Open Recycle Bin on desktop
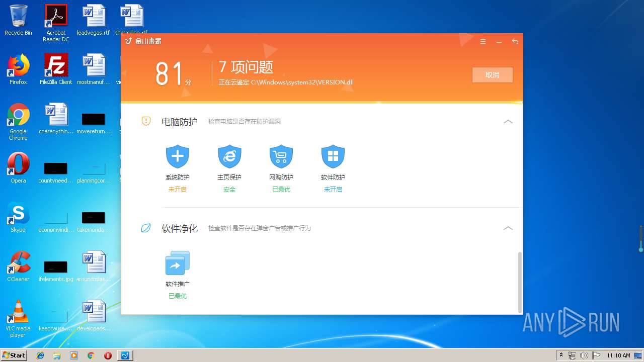 [x=18, y=20]
